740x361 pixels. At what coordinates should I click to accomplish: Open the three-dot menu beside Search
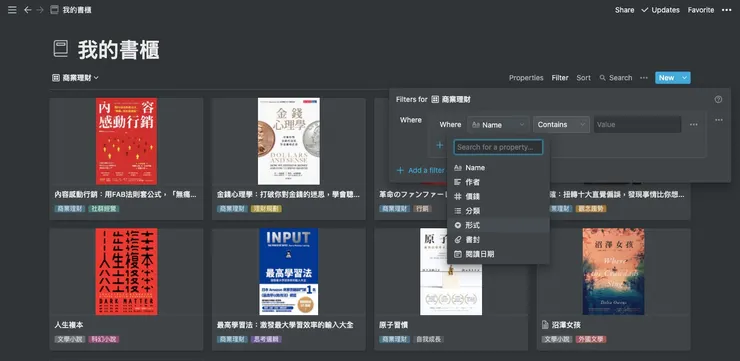[x=644, y=78]
